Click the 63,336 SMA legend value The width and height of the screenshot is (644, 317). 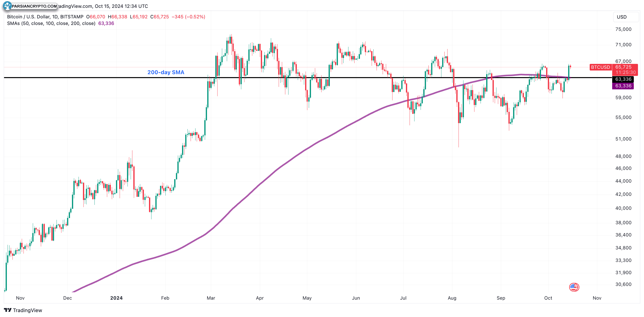click(x=106, y=23)
